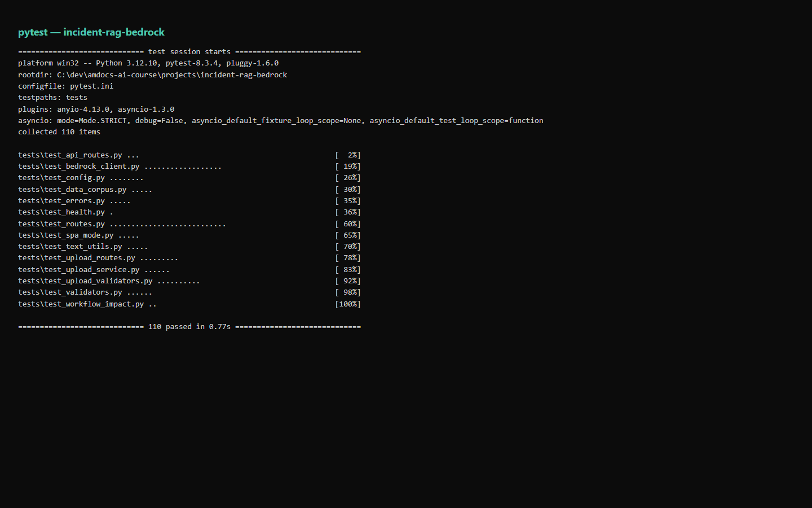Click the "testpaths: tests" line
812x508 pixels.
[x=53, y=98]
